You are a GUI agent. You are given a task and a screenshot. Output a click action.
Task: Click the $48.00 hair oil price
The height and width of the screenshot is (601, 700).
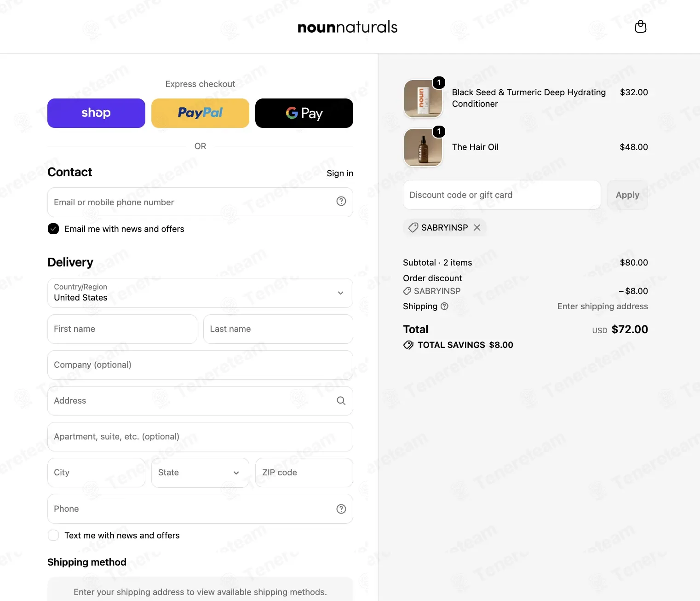634,147
